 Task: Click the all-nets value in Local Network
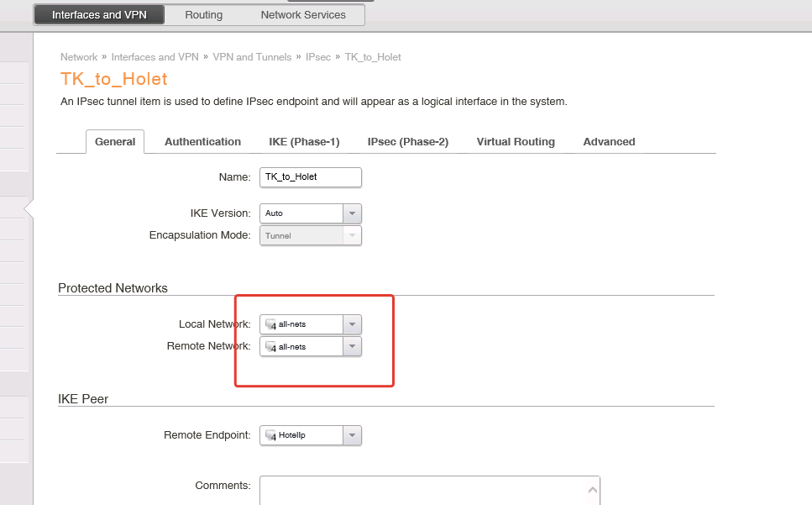point(292,324)
